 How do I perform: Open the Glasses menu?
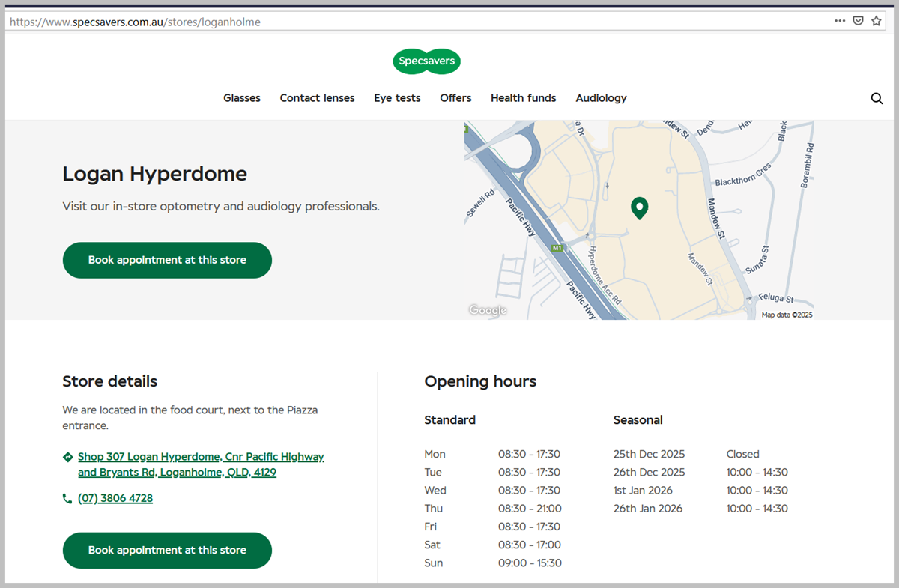[242, 98]
